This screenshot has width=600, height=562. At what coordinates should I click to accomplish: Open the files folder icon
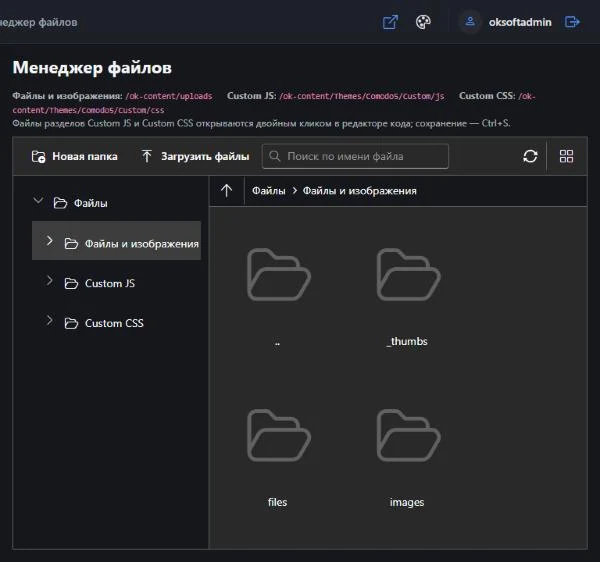279,435
